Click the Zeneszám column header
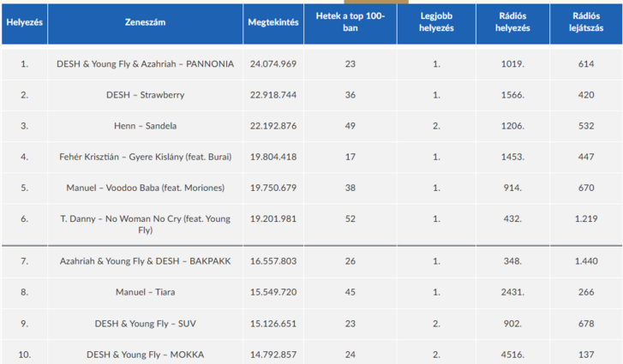 coord(145,22)
